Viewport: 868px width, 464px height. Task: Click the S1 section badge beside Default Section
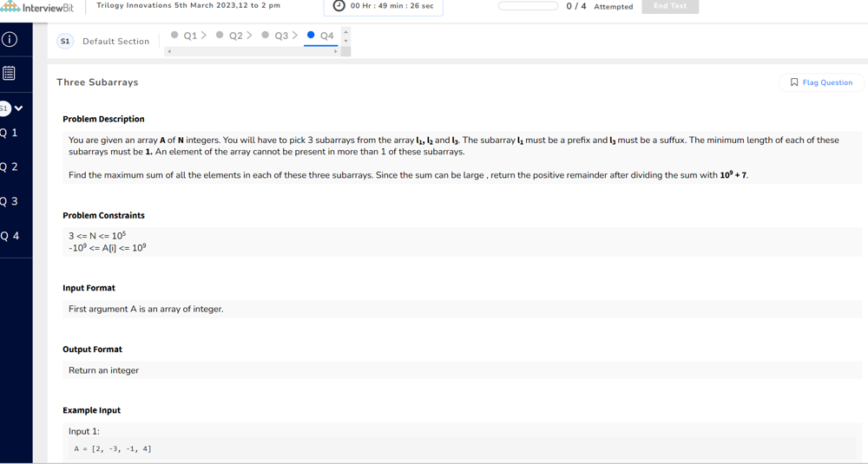[65, 41]
